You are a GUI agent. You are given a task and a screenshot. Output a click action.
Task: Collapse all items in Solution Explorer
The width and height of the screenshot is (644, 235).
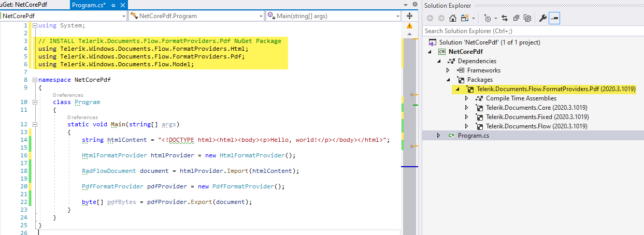pos(516,19)
